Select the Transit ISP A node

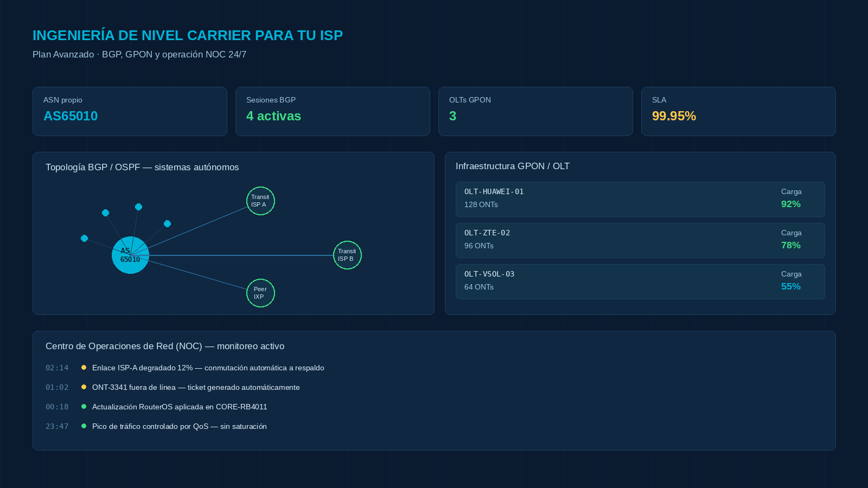[x=260, y=201]
